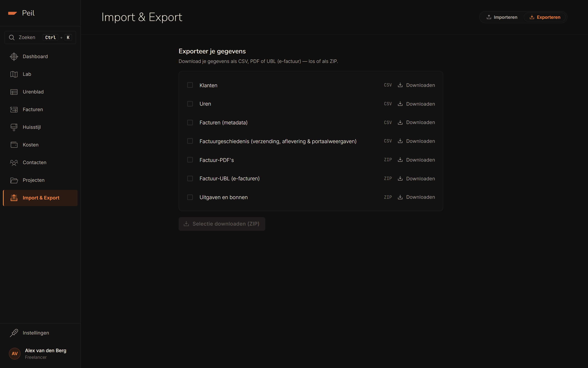This screenshot has height=368, width=588.
Task: Click the Import & Export upload icon
Action: pos(14,198)
